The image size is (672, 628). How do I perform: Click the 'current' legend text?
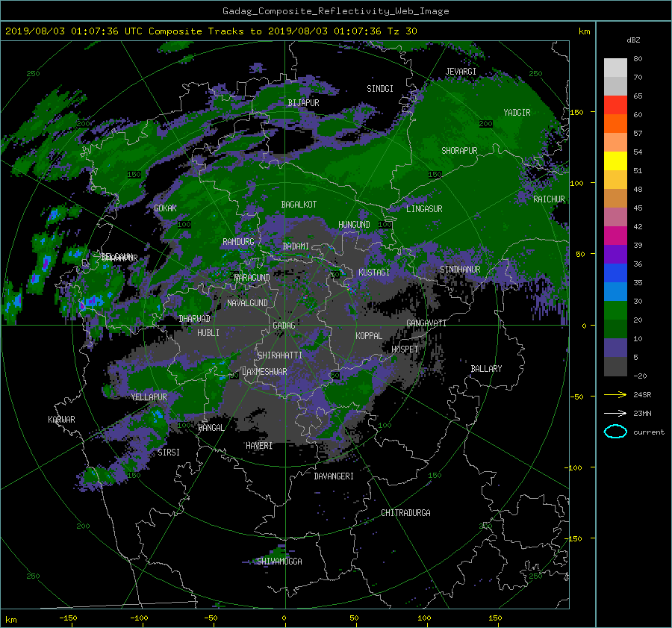pos(649,432)
